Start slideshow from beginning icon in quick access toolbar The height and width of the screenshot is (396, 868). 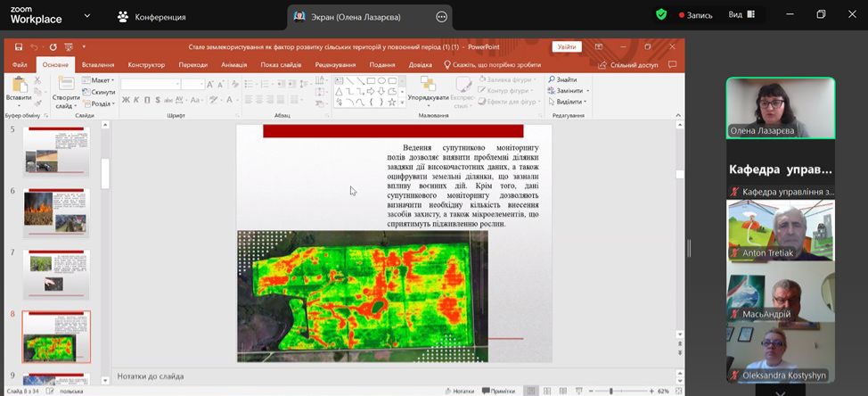tap(69, 47)
